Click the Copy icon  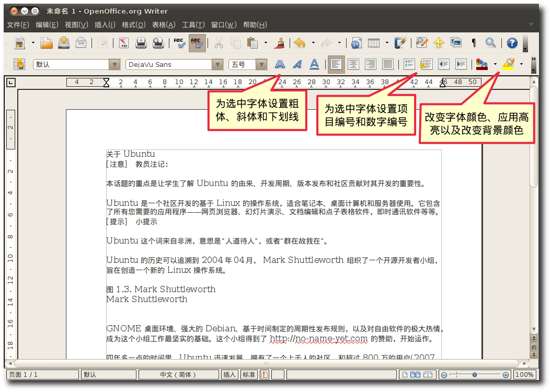tap(235, 43)
